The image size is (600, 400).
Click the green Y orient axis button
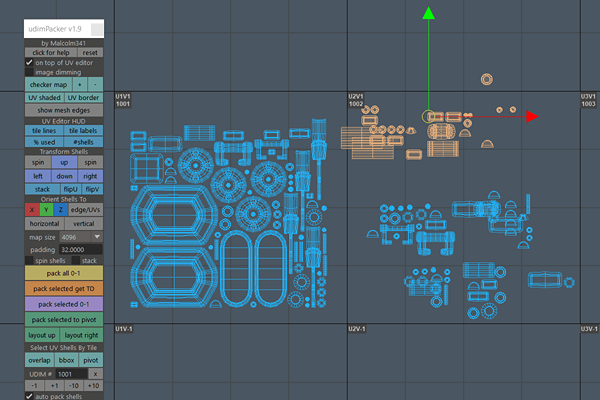point(45,210)
